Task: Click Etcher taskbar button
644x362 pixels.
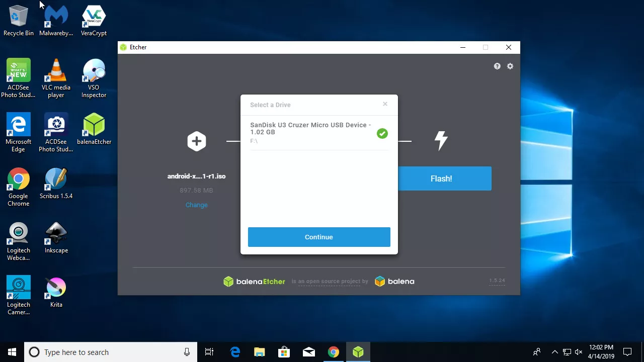Action: pos(358,352)
